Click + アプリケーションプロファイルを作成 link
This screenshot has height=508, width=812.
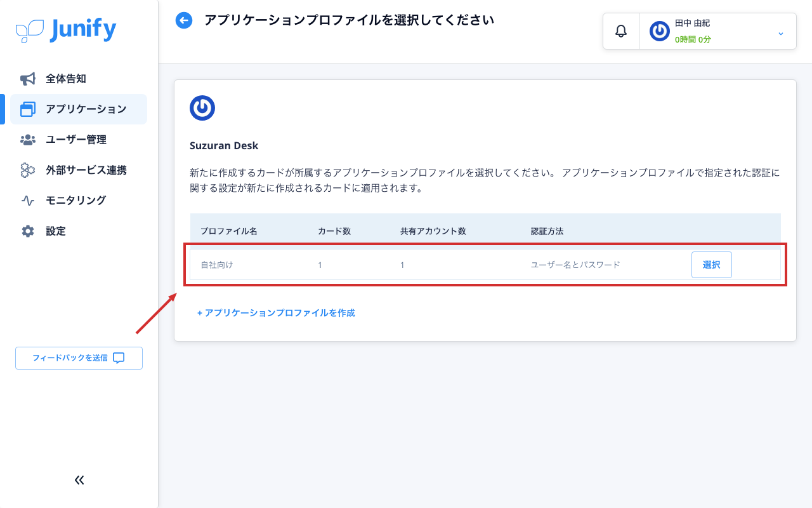[x=276, y=313]
